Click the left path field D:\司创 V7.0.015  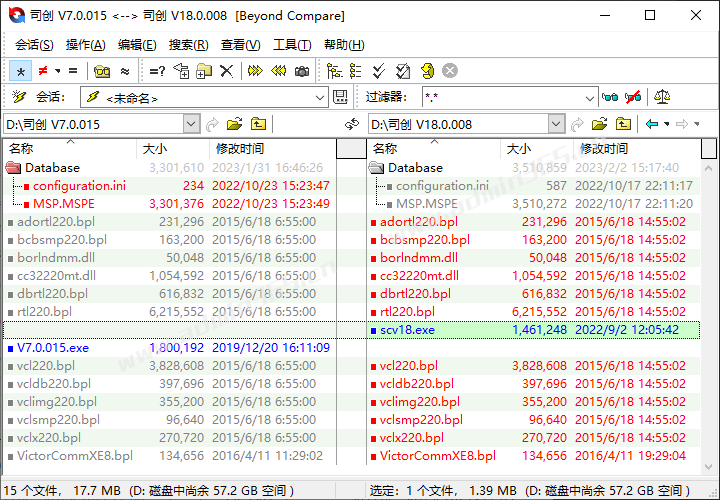click(94, 124)
